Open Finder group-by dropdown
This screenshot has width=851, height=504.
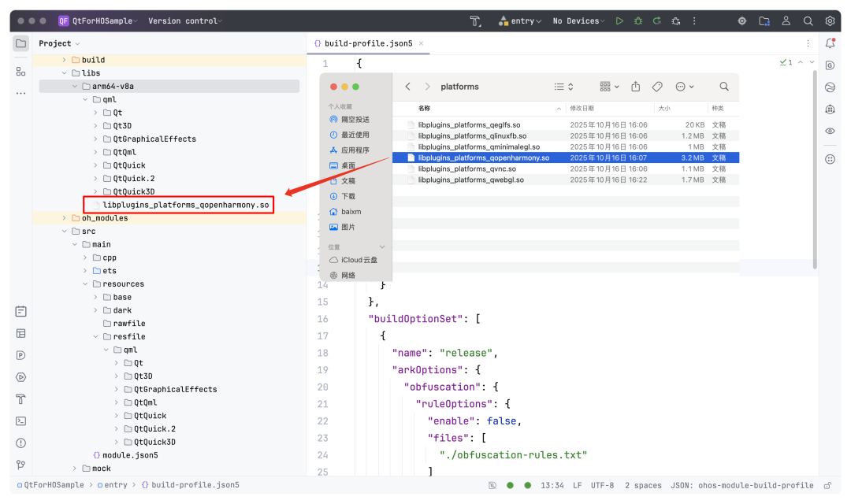(x=609, y=87)
